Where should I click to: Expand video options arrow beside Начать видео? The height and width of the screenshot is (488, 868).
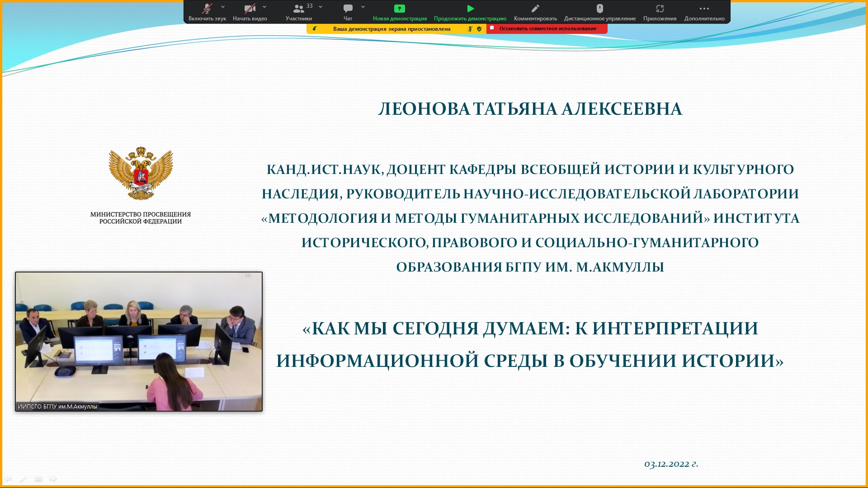pos(264,7)
